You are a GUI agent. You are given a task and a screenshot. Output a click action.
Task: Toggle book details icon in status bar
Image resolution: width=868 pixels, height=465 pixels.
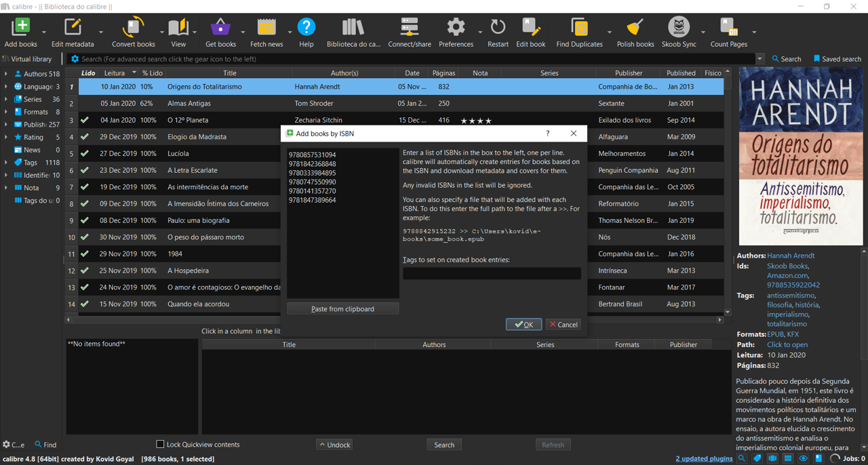click(818, 459)
